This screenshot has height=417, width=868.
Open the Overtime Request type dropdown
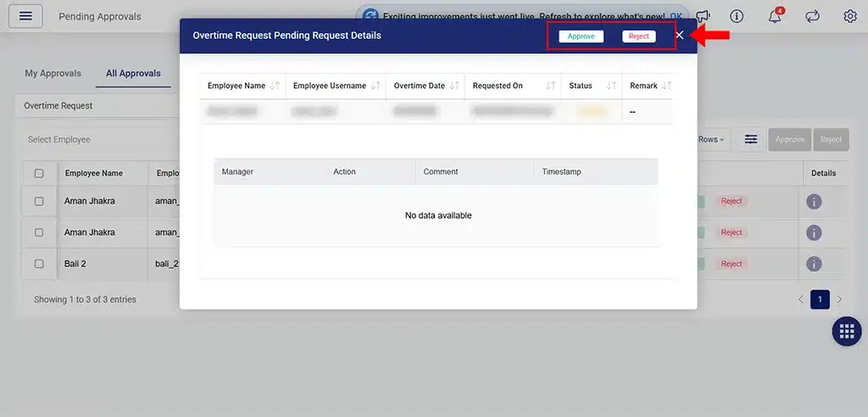click(97, 106)
